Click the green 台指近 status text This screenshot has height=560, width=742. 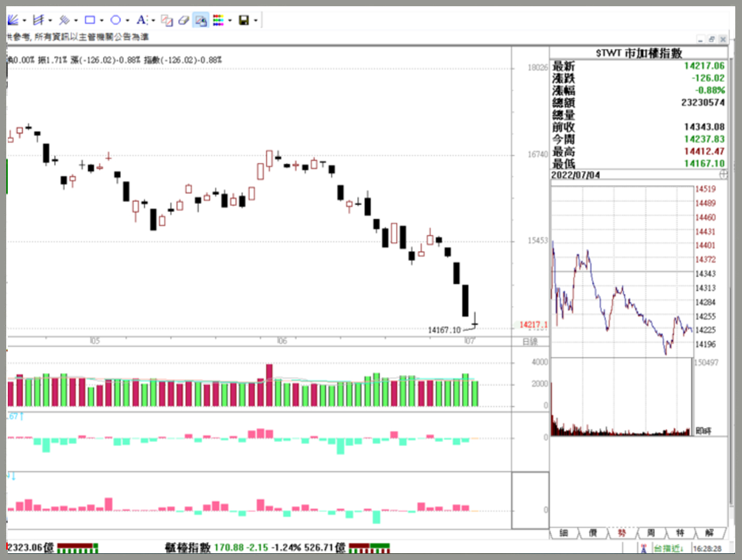(669, 548)
